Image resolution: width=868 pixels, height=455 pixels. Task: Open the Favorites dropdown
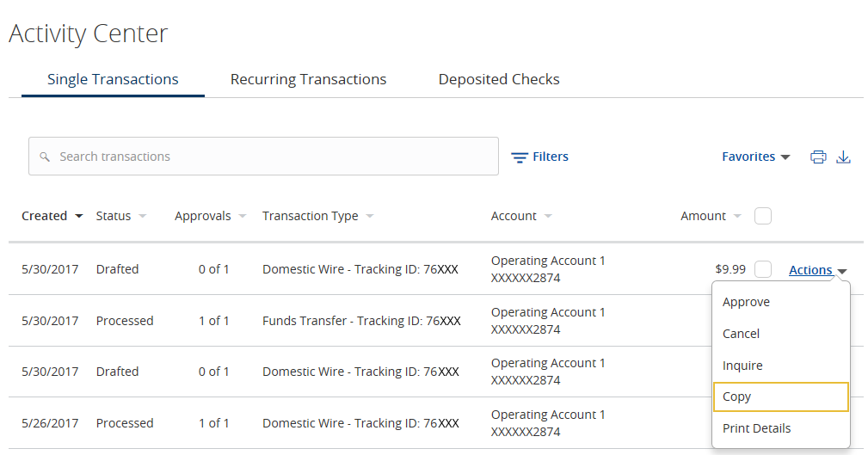[x=755, y=157]
